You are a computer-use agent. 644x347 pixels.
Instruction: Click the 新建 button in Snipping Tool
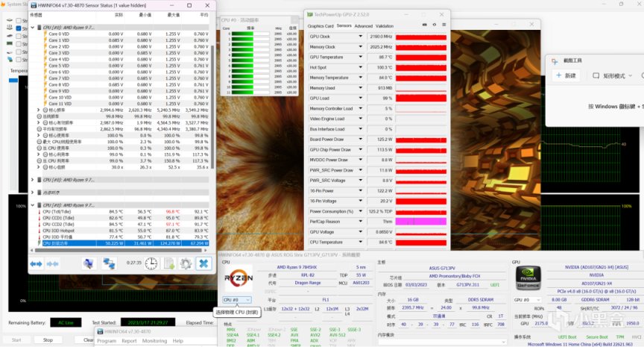566,75
